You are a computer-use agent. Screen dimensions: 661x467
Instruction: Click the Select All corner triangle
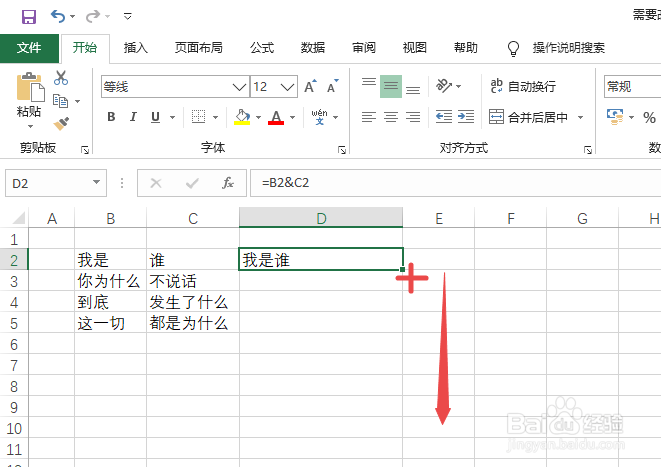coord(19,217)
